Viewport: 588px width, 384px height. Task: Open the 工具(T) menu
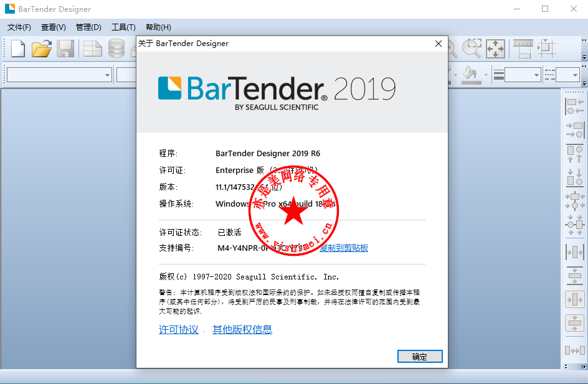123,27
